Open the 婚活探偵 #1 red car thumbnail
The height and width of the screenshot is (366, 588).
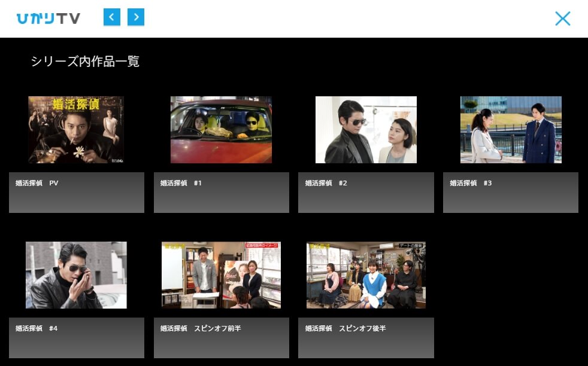click(x=222, y=130)
